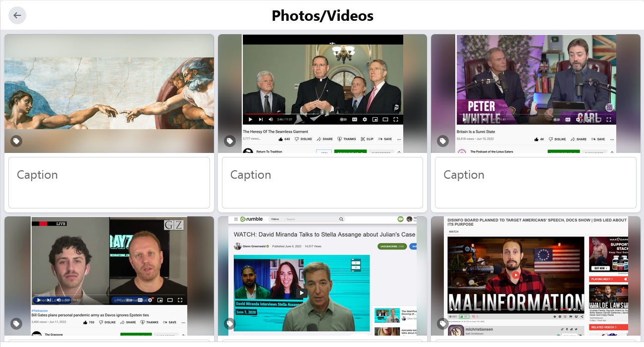Add caption under Seamless Garment screenshot
Screen dimensions: 644x347
click(322, 183)
